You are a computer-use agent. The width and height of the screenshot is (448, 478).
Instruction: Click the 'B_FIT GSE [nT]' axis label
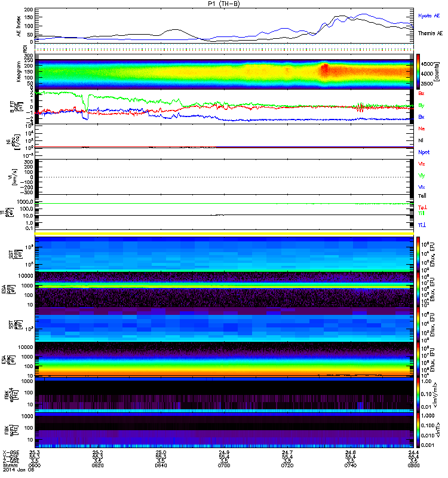(x=16, y=106)
